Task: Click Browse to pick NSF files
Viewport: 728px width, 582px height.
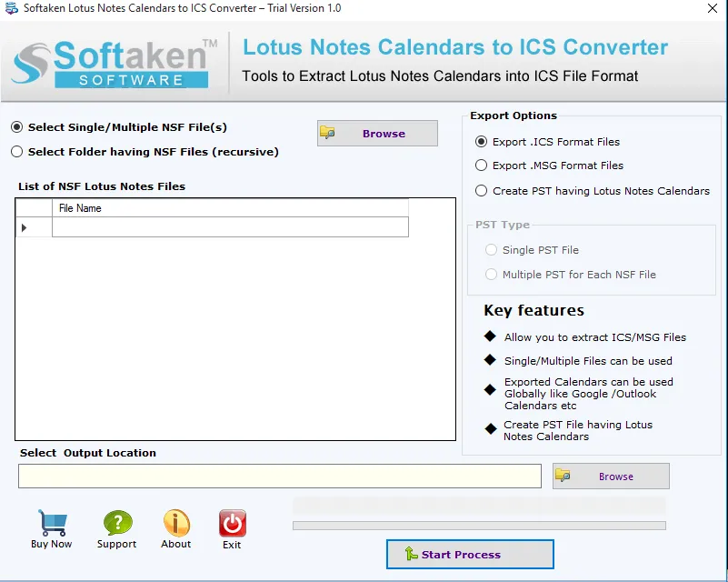Action: [x=377, y=134]
